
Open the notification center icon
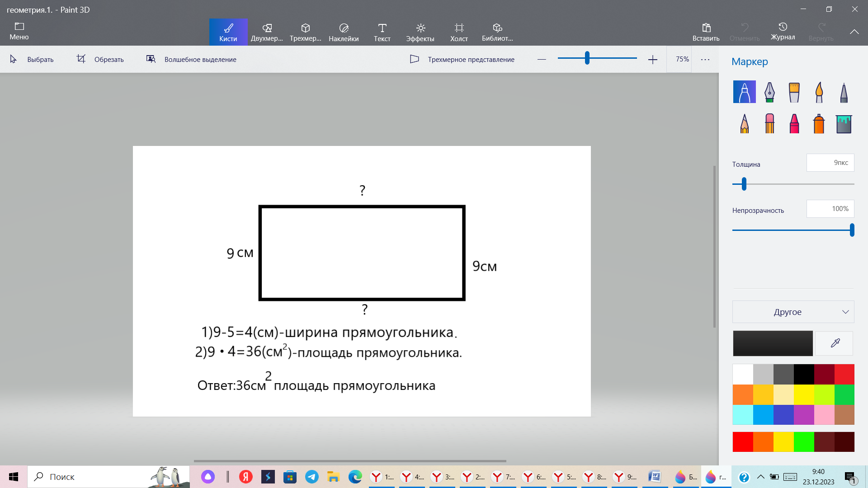[x=850, y=477]
